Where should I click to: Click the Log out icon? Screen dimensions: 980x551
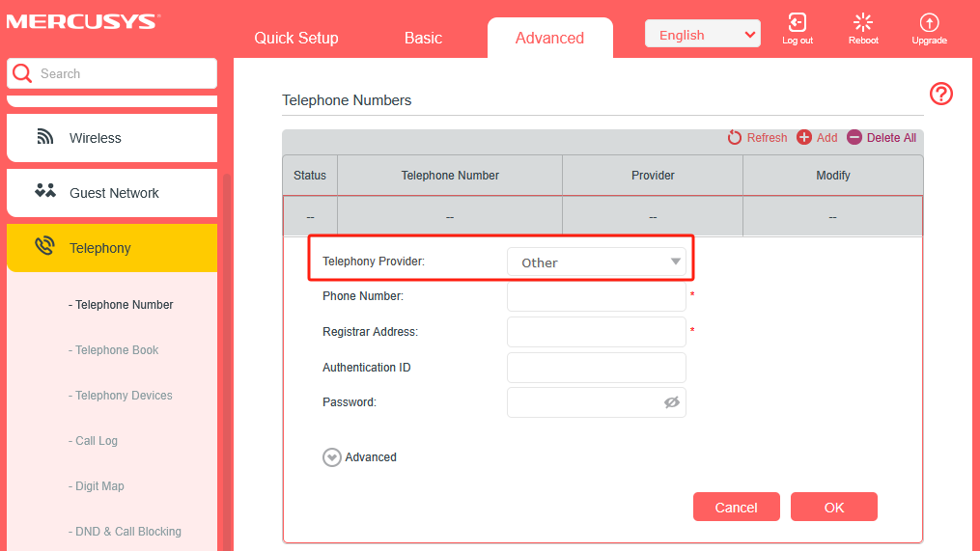[x=797, y=22]
